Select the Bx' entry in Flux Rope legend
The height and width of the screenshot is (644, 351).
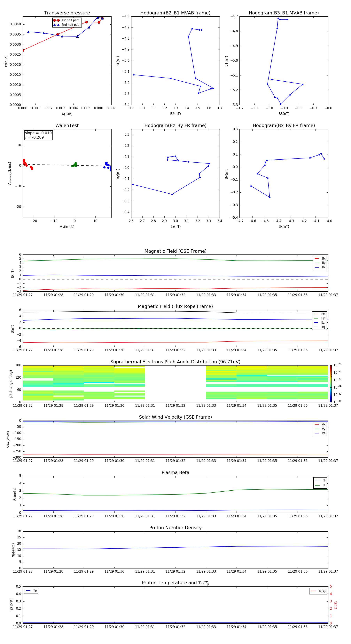click(x=320, y=314)
